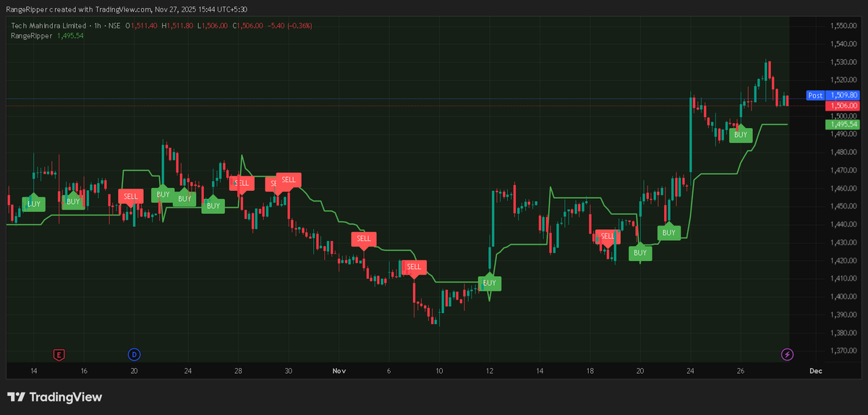The image size is (868, 415).
Task: Click the BUY marker near Oct 16
Action: coord(73,201)
